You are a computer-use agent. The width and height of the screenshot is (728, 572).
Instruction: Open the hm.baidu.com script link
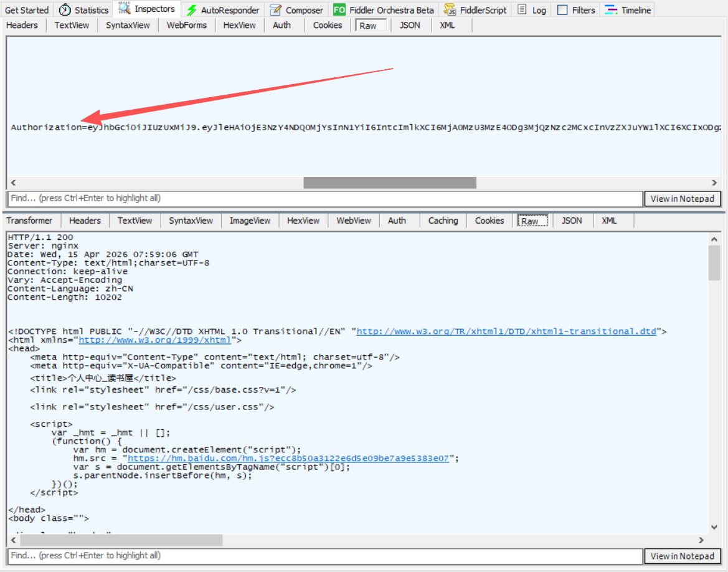[288, 459]
